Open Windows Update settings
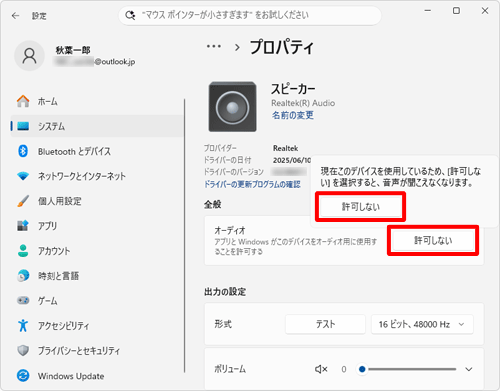Image resolution: width=500 pixels, height=391 pixels. coord(97,376)
